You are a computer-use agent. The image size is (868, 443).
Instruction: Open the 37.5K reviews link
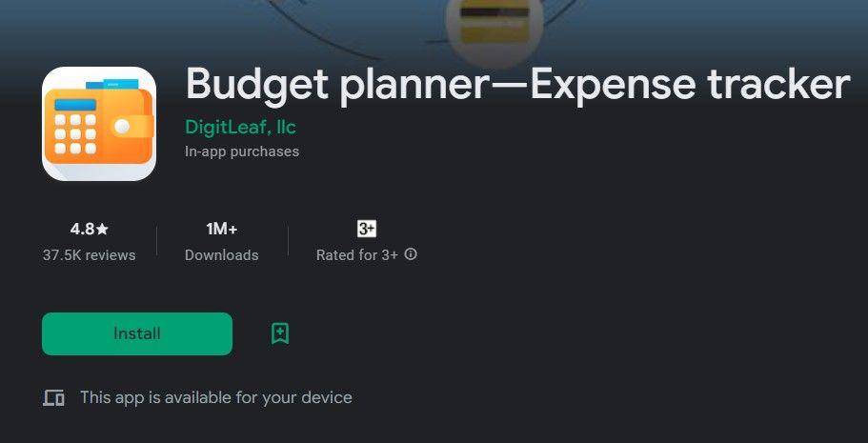(90, 255)
